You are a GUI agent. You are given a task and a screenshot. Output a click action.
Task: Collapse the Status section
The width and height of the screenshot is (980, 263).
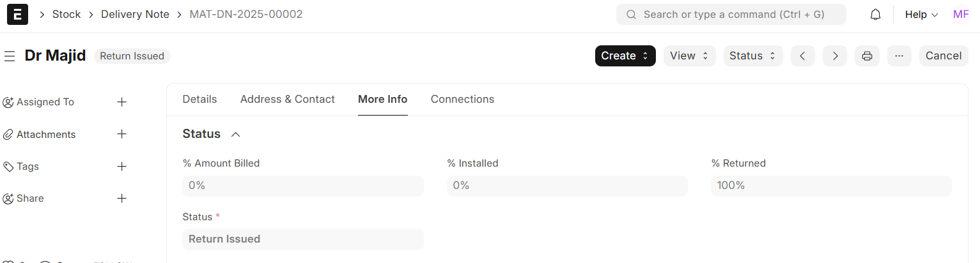235,135
